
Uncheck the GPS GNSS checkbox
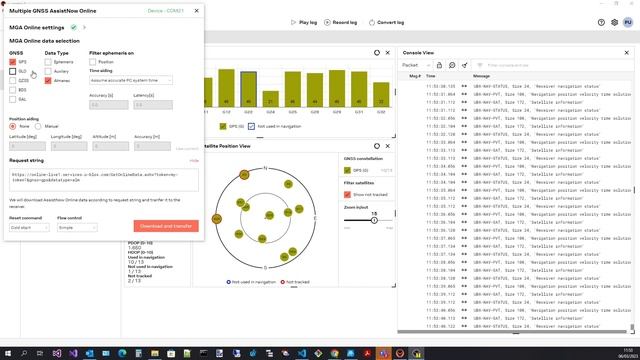point(13,62)
